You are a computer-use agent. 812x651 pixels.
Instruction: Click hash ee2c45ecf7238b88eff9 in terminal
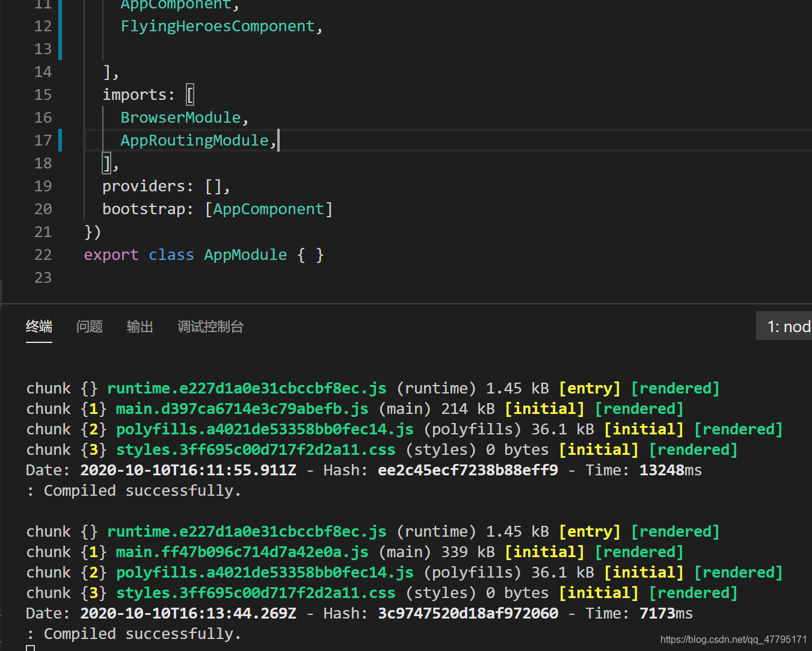pyautogui.click(x=468, y=470)
